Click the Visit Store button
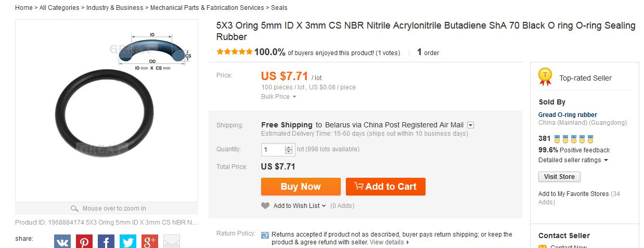The height and width of the screenshot is (248, 644). pos(559,177)
